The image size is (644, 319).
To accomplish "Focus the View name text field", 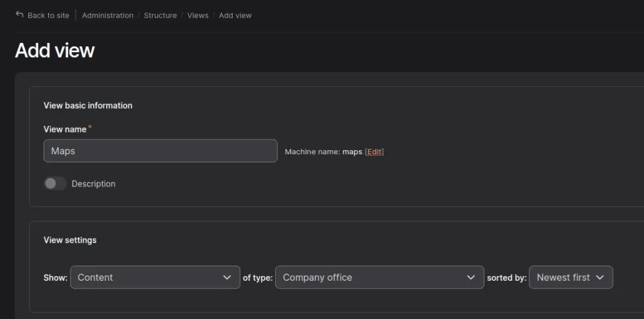I will [x=160, y=151].
